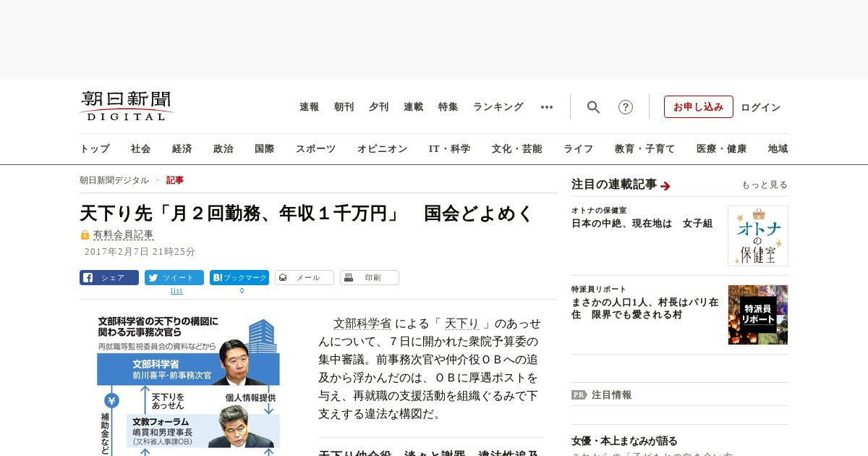Viewport: 868px width, 456px height.
Task: Click the 注目の連載記事 heading
Action: pos(614,185)
